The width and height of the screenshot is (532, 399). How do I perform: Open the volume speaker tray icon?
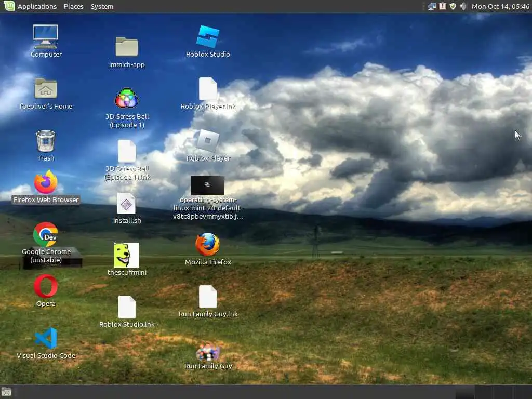tap(463, 6)
